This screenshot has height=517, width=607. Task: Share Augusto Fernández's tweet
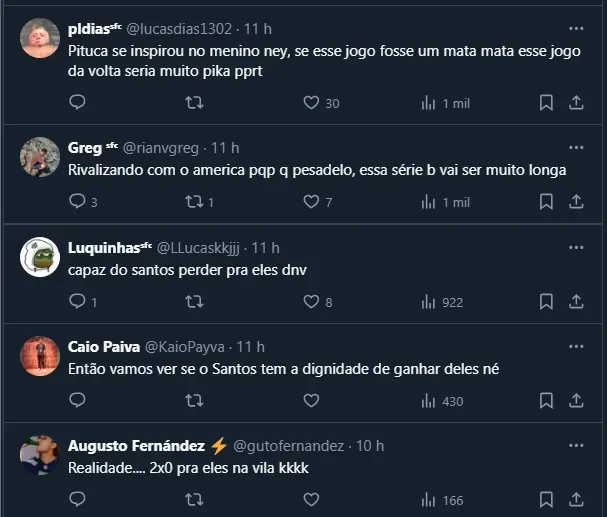coord(576,499)
